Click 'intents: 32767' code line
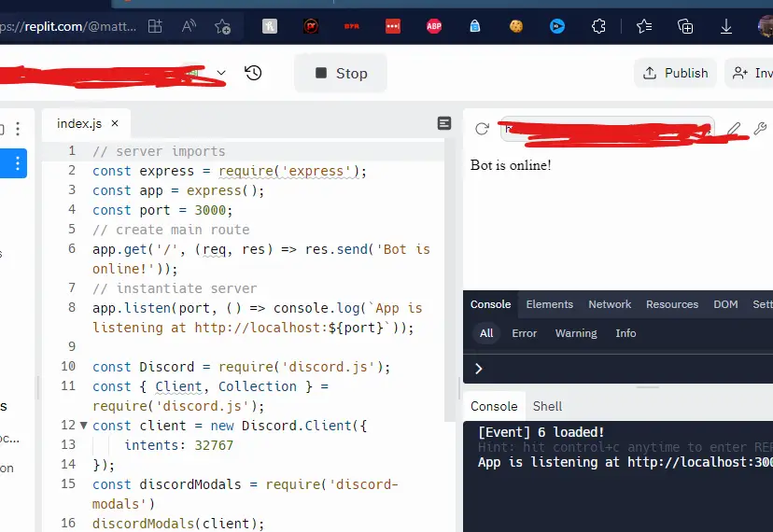Screen dimensions: 773x532 click(x=179, y=445)
